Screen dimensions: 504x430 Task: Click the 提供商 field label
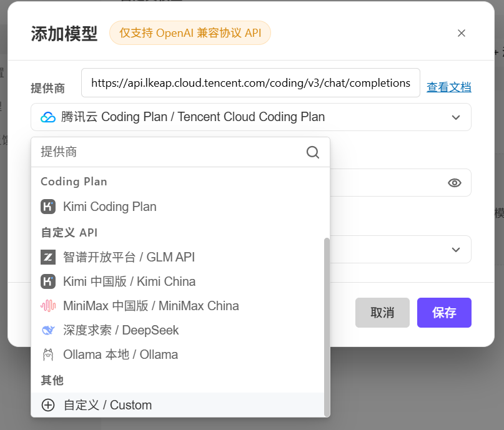[x=47, y=88]
